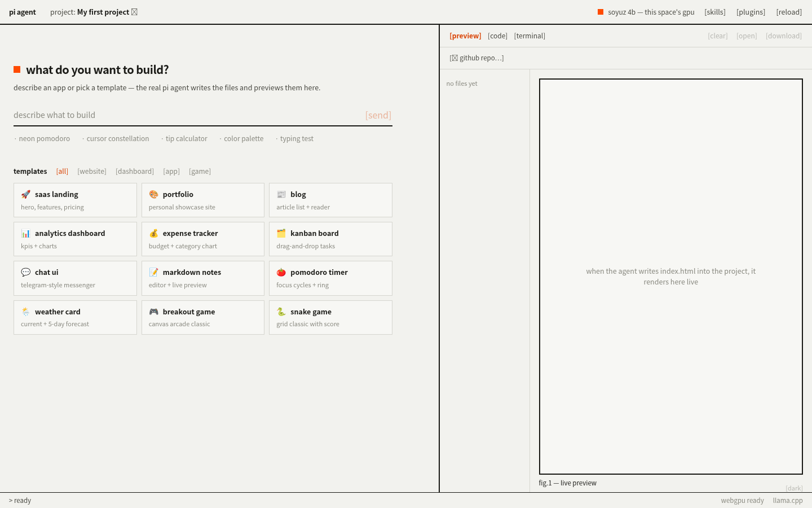Click the [reload] button
The width and height of the screenshot is (812, 508).
[789, 12]
